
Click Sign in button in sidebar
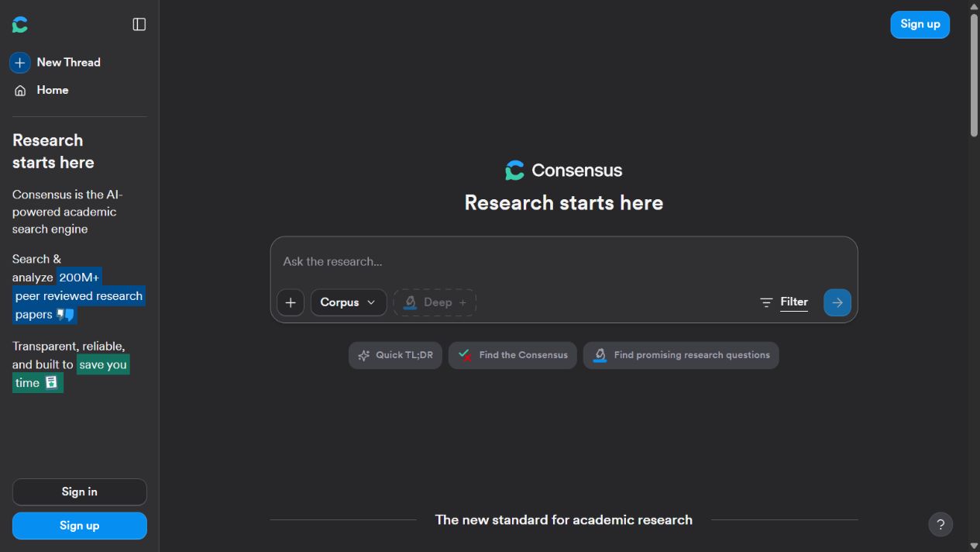(x=79, y=492)
